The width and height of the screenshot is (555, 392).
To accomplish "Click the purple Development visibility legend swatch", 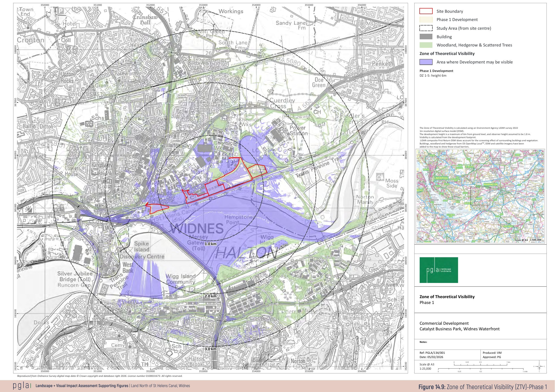I will [x=426, y=62].
